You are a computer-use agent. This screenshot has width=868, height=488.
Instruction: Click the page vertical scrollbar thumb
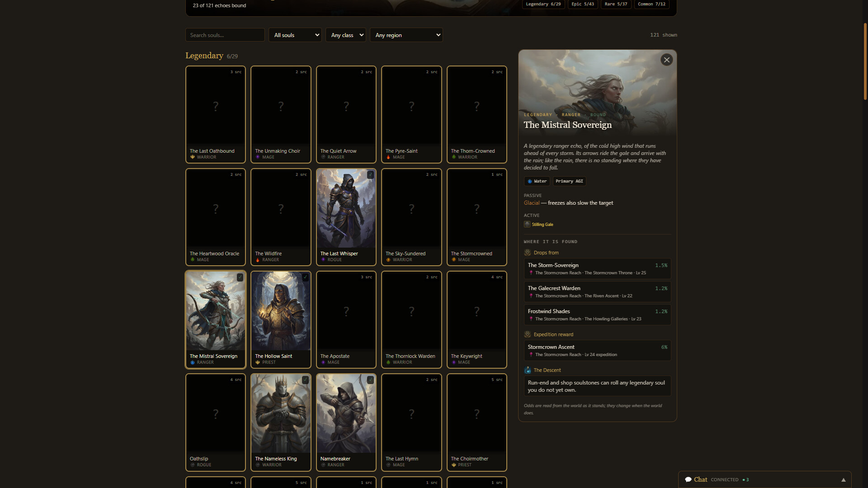coord(865,61)
